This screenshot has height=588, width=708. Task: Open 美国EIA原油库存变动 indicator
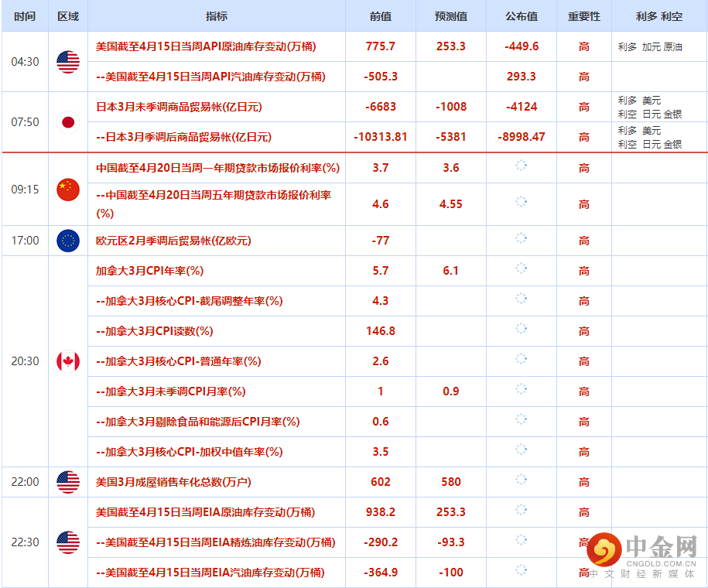pyautogui.click(x=206, y=512)
